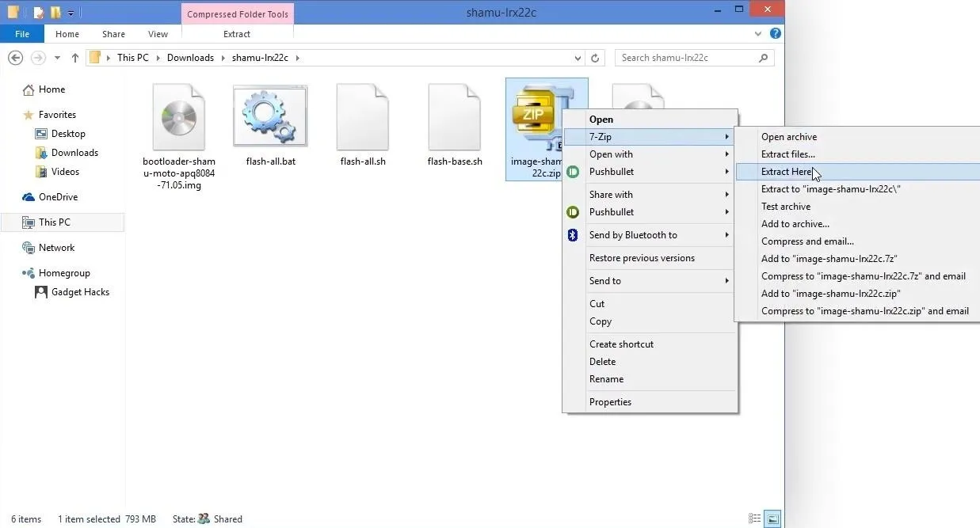Click the Homegroup icon in sidebar
This screenshot has width=980, height=528.
click(29, 273)
